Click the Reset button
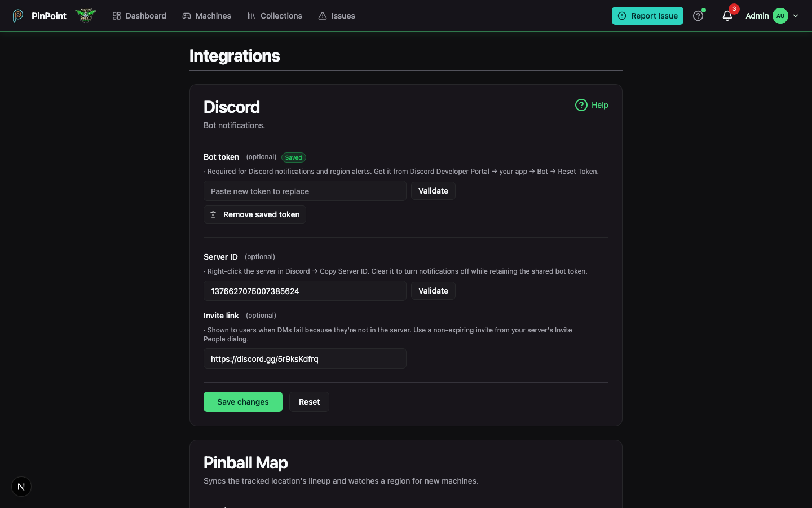This screenshot has width=812, height=508. (309, 402)
